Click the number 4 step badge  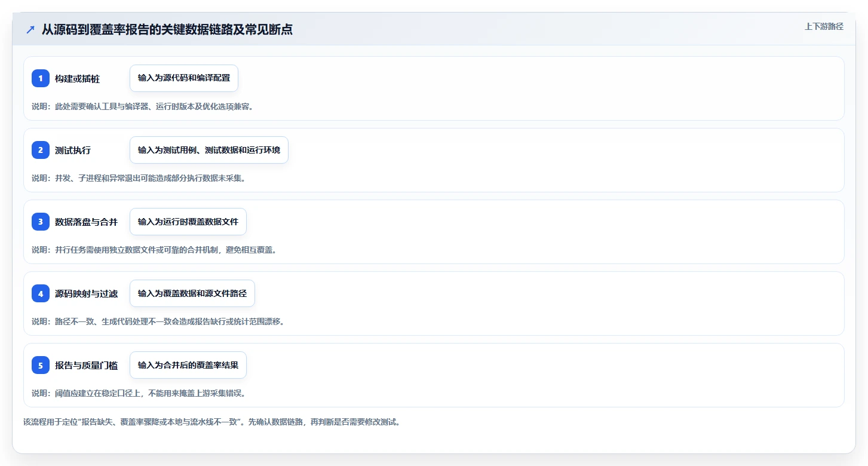(41, 293)
